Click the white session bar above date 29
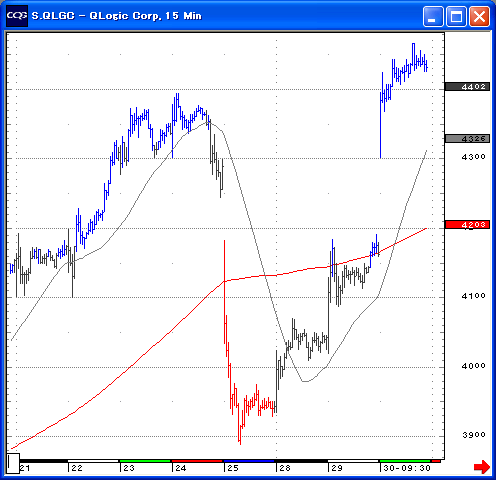This screenshot has width=496, height=480. (x=353, y=461)
